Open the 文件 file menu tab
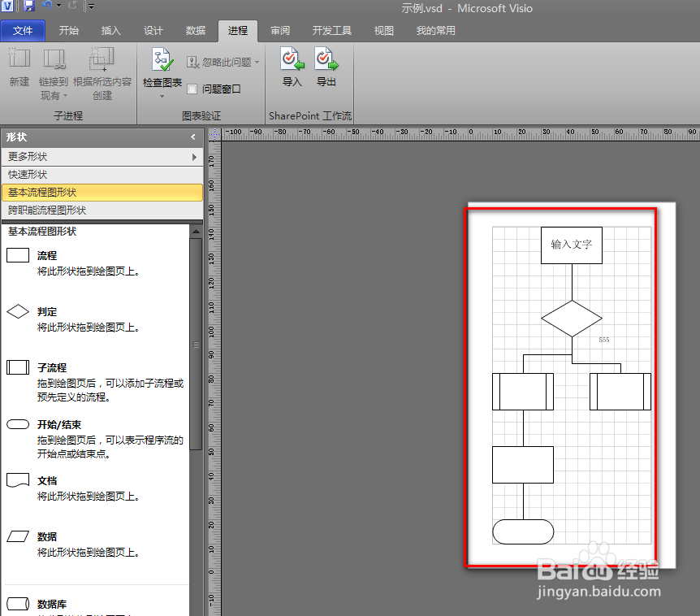This screenshot has width=700, height=616. point(23,31)
